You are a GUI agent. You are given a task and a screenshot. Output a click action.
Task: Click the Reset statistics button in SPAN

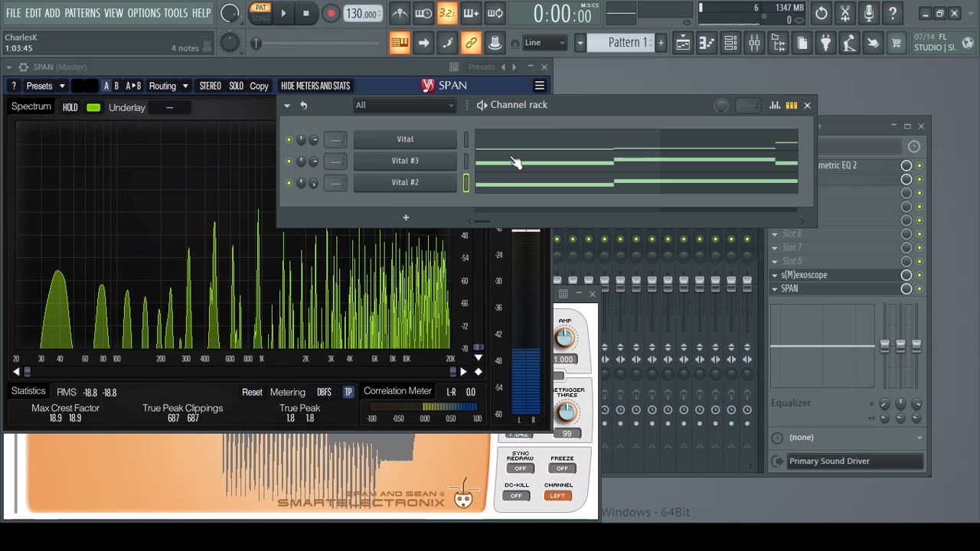[x=252, y=392]
